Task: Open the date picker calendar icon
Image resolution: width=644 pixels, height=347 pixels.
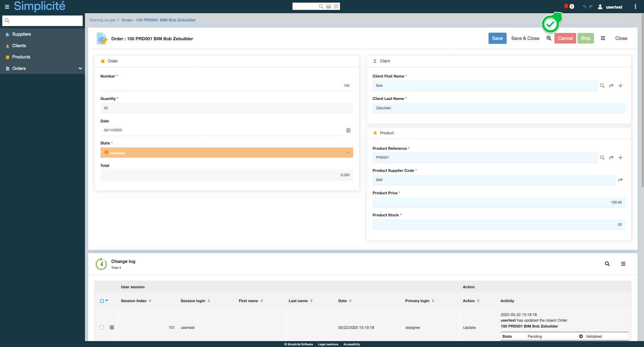Action: (348, 130)
